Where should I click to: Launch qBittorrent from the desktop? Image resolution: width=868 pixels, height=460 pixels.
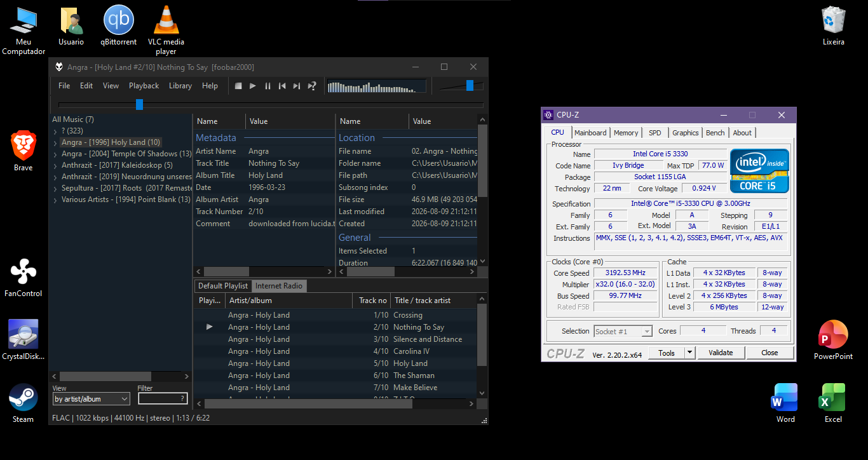pyautogui.click(x=119, y=27)
